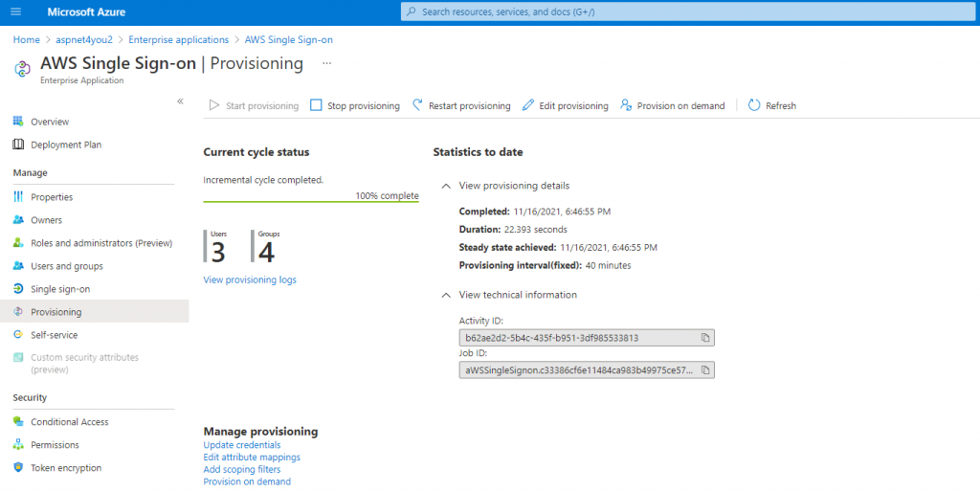Screen dimensions: 980x492
Task: Click Edit attribute mappings link
Action: (x=252, y=458)
